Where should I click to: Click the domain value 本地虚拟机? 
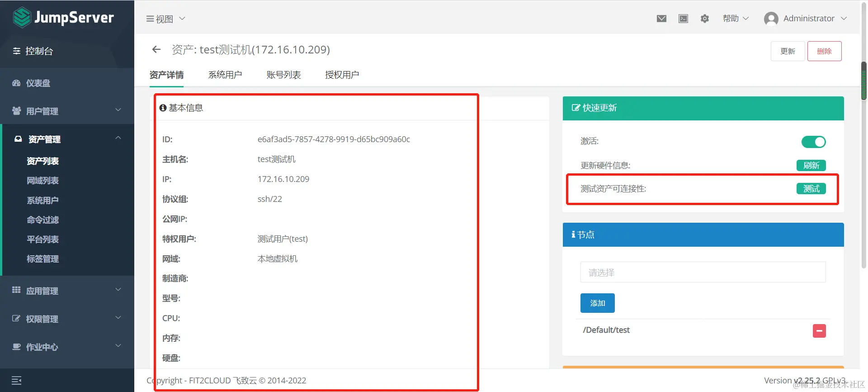coord(277,259)
